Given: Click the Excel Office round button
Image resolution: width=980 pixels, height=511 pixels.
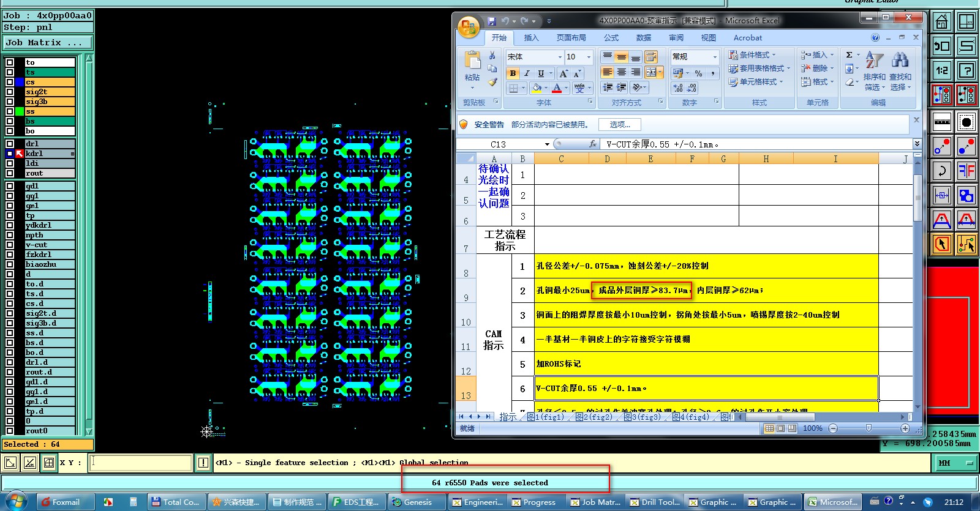Looking at the screenshot, I should [x=469, y=27].
